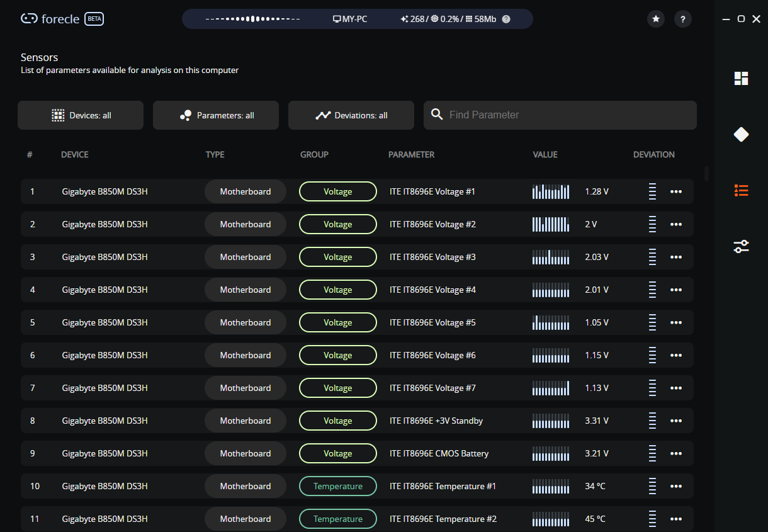Click the Temperature group tag on row 10
The width and height of the screenshot is (768, 532).
pyautogui.click(x=338, y=486)
